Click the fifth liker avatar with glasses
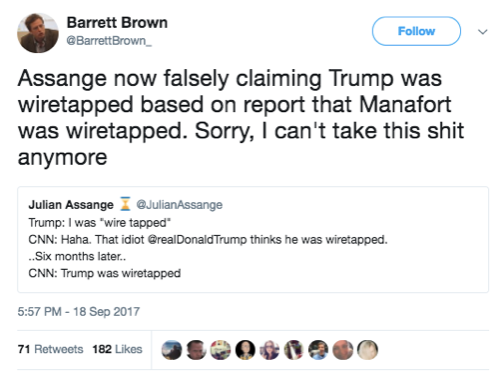The image size is (501, 377). pos(269,350)
